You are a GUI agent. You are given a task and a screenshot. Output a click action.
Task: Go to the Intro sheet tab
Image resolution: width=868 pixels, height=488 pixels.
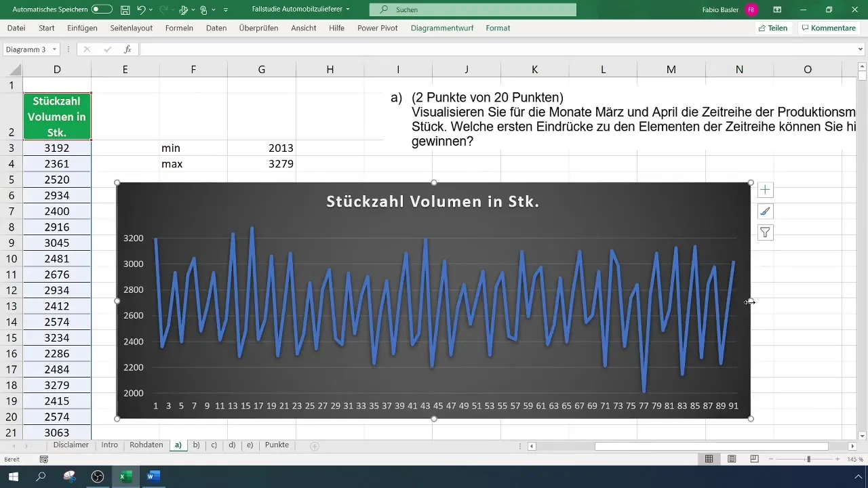[109, 445]
